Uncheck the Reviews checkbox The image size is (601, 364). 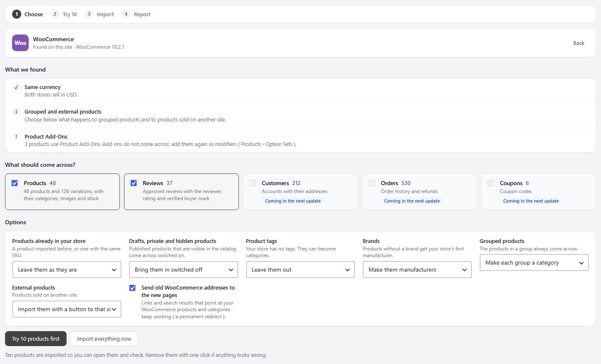134,183
